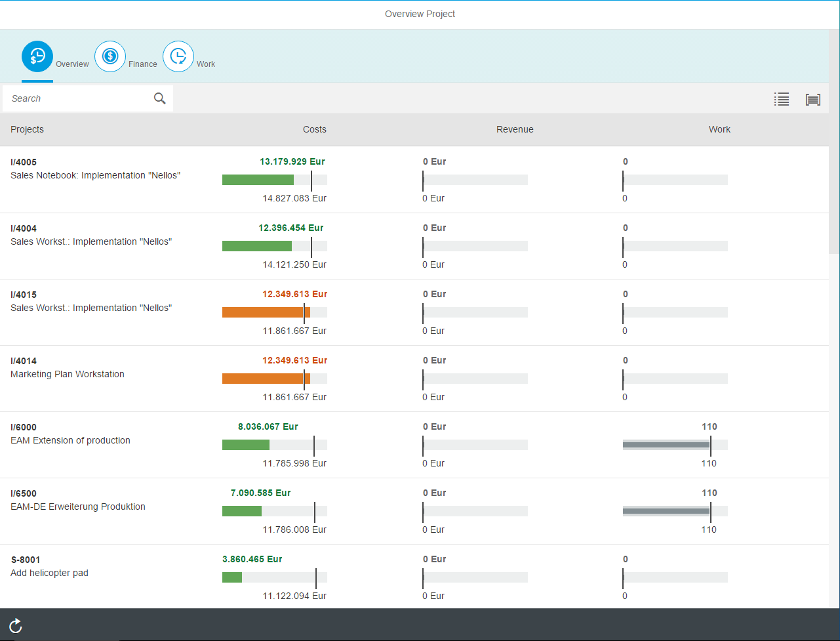Click the Revenue column header

pyautogui.click(x=515, y=129)
